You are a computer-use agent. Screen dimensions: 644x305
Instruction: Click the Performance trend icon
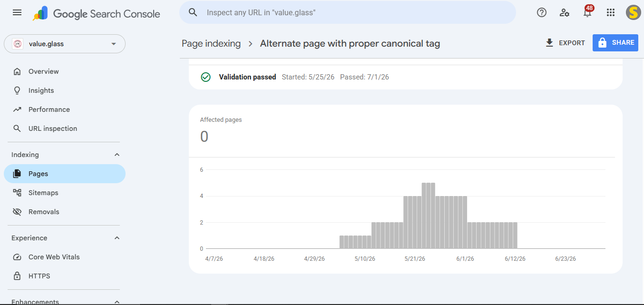[17, 109]
